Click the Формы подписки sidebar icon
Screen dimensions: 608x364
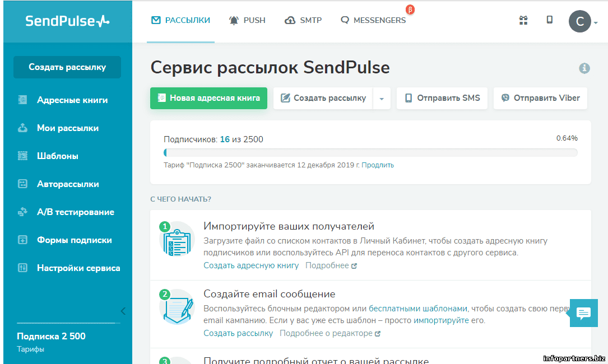22,240
